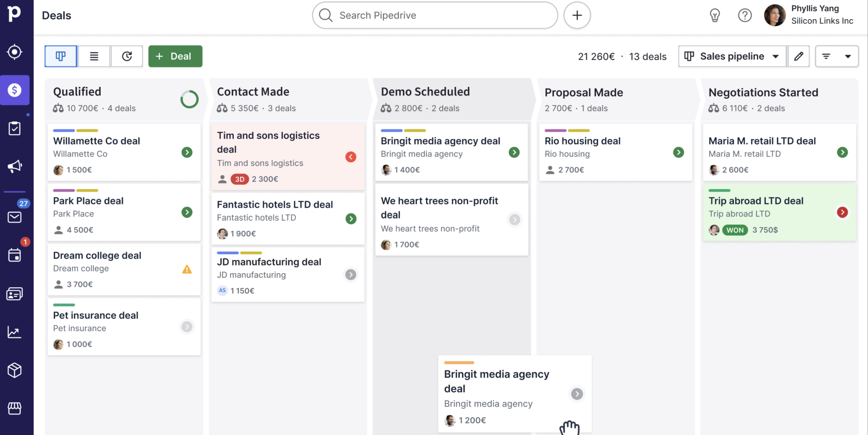
Task: Open Mail inbox with 27 badge
Action: [15, 217]
